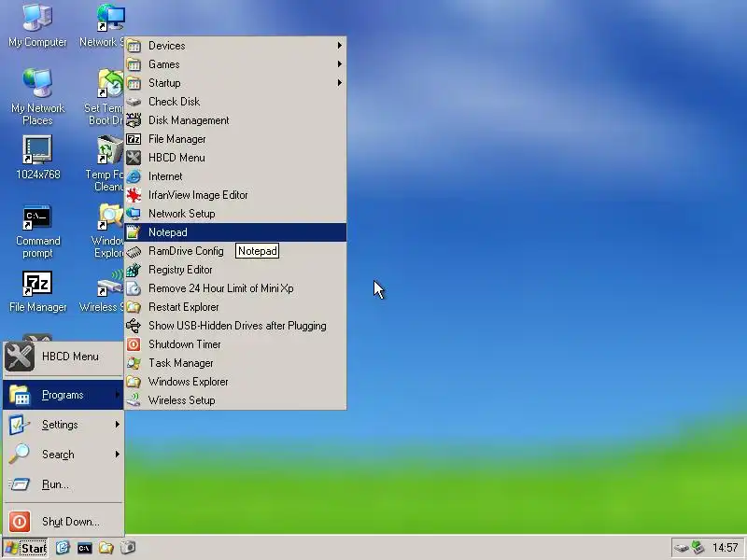
Task: Click the Wireless Setup icon in menu
Action: tap(134, 400)
